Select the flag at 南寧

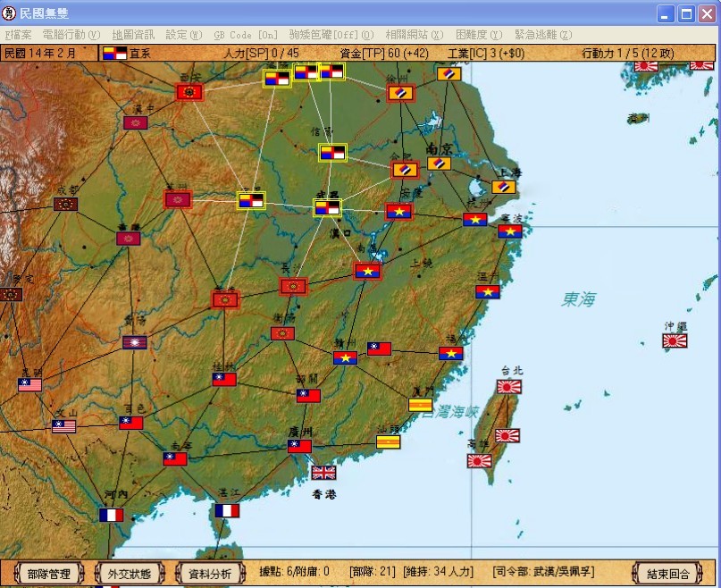(x=175, y=458)
